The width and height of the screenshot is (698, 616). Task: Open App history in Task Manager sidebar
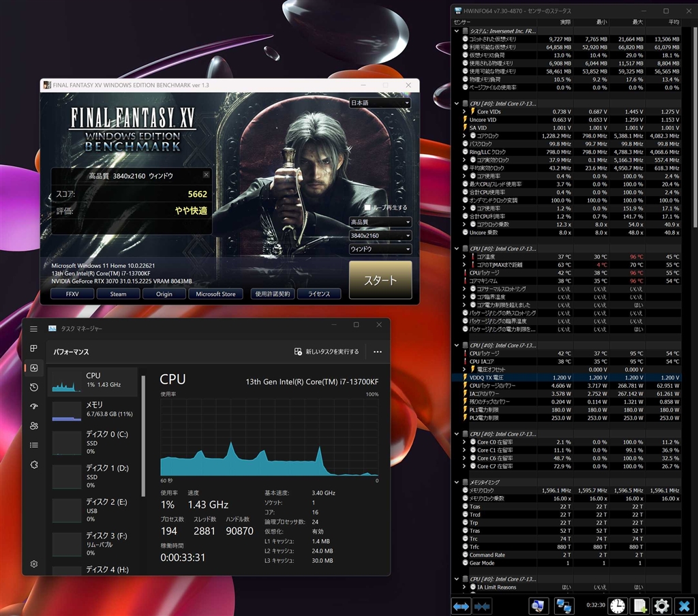[x=33, y=386]
